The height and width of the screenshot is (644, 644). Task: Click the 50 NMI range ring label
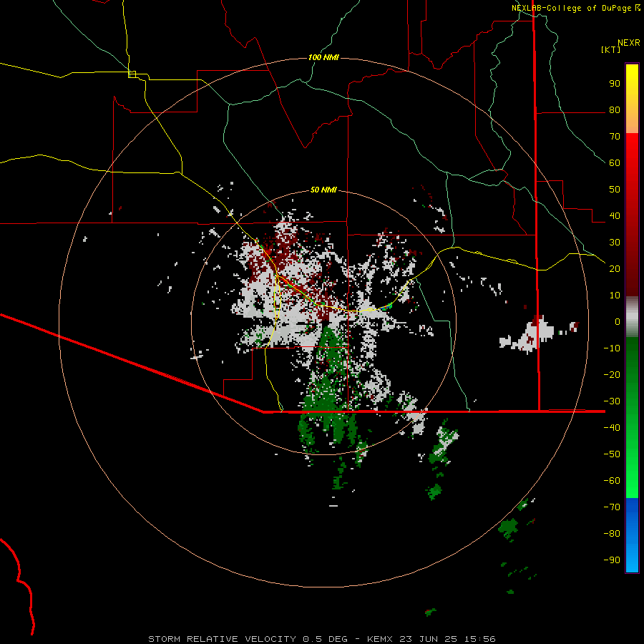[x=323, y=190]
